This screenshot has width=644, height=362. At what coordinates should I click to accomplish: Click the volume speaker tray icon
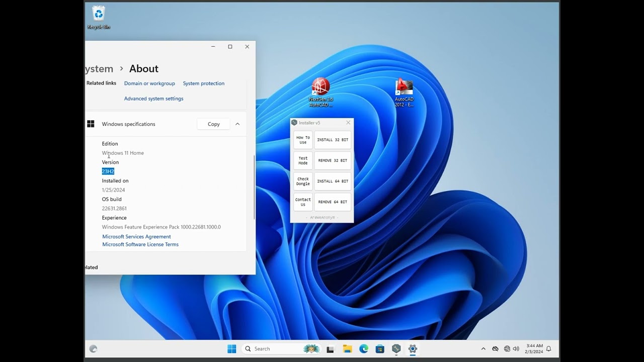[516, 348]
